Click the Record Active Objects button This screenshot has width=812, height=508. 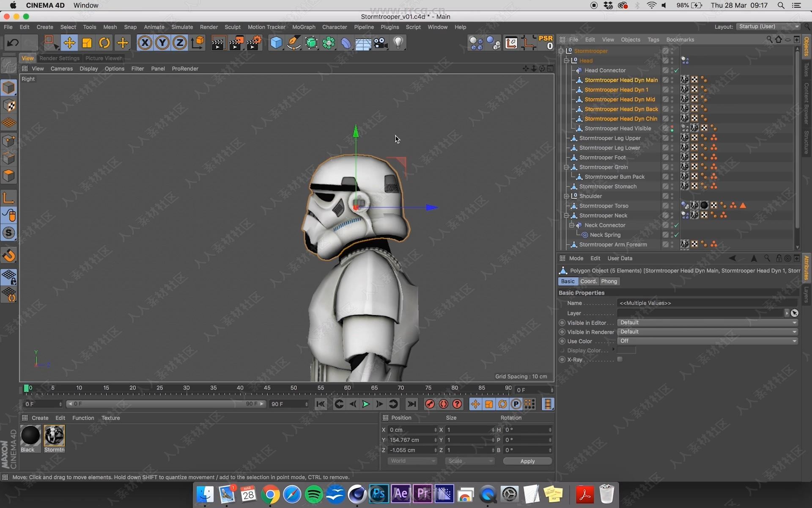coord(430,404)
